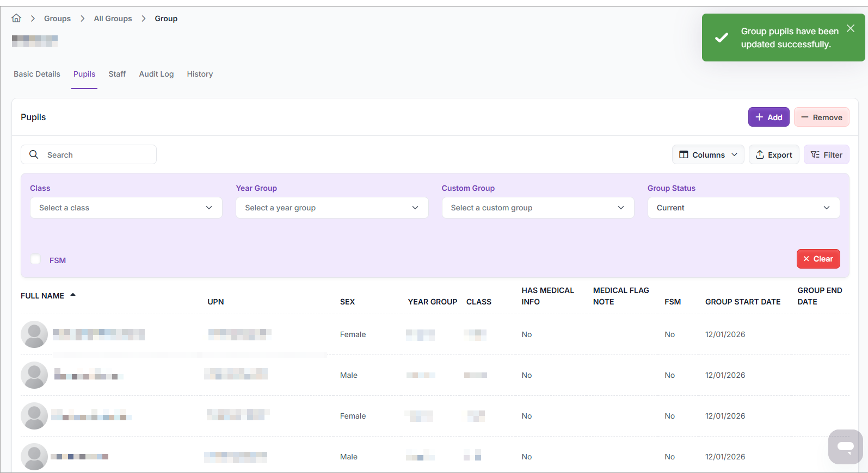868x473 pixels.
Task: Clear all filters with Clear button
Action: (x=817, y=259)
